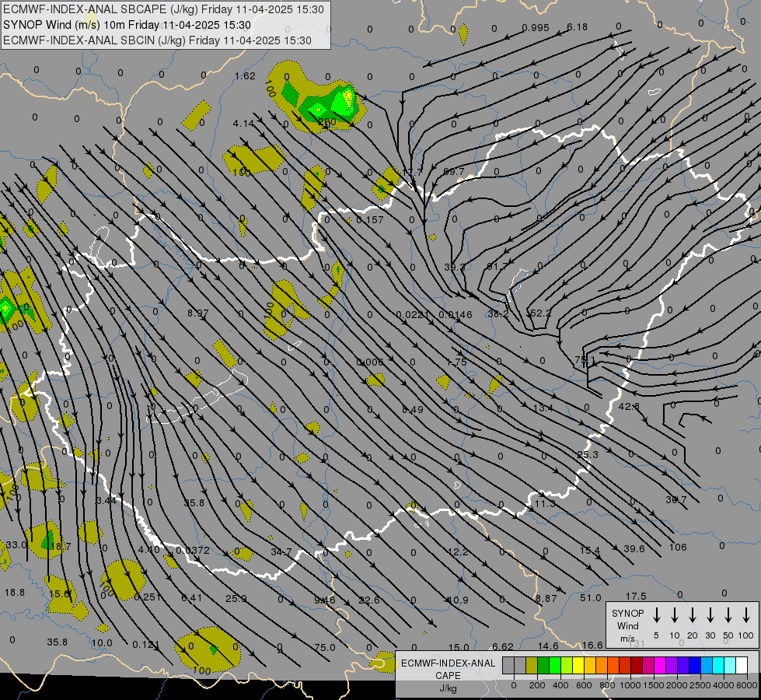Click the wind legend arrow above 30

tap(710, 615)
